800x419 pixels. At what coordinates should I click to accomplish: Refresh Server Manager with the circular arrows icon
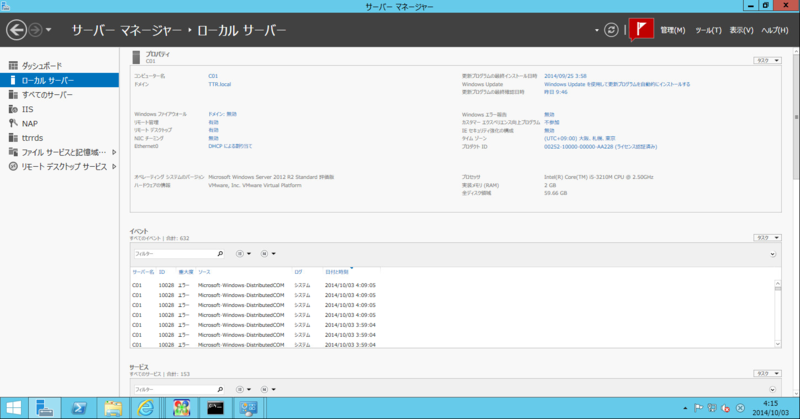611,30
